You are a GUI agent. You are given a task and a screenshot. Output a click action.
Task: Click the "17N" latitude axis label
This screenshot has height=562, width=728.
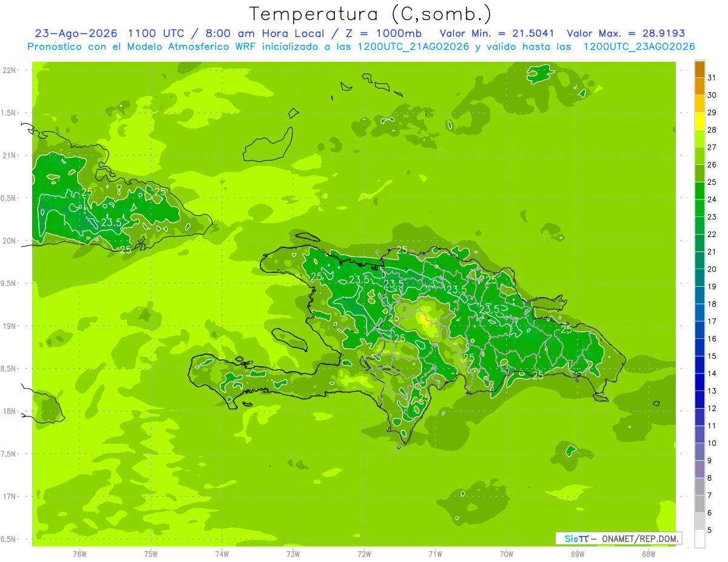(9, 497)
